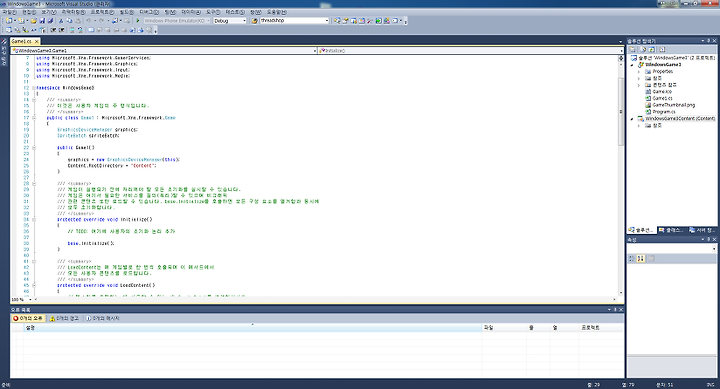Collapse the WindowsGame3Content project node

coord(632,118)
